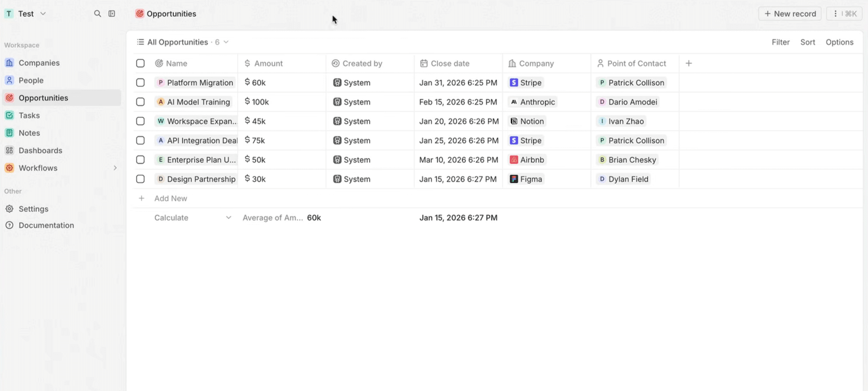Check the Design Partnership row checkbox
This screenshot has width=868, height=391.
[x=141, y=179]
